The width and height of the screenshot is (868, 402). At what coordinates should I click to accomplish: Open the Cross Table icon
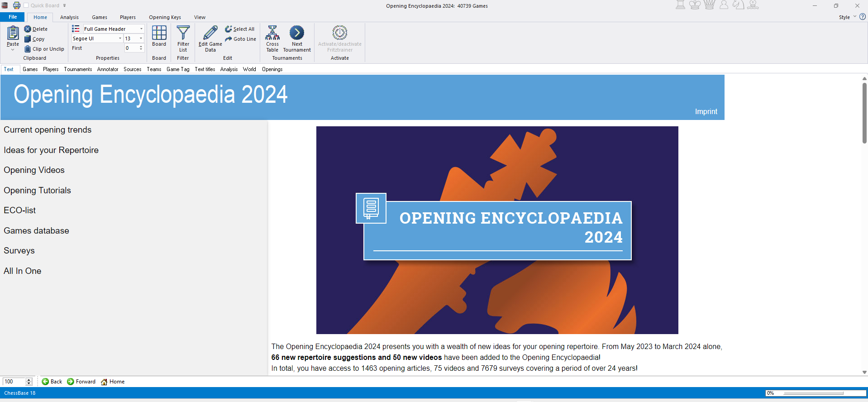coord(272,33)
